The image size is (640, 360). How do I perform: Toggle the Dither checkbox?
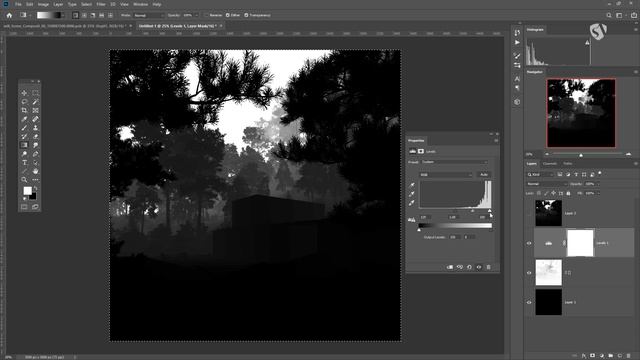click(228, 15)
